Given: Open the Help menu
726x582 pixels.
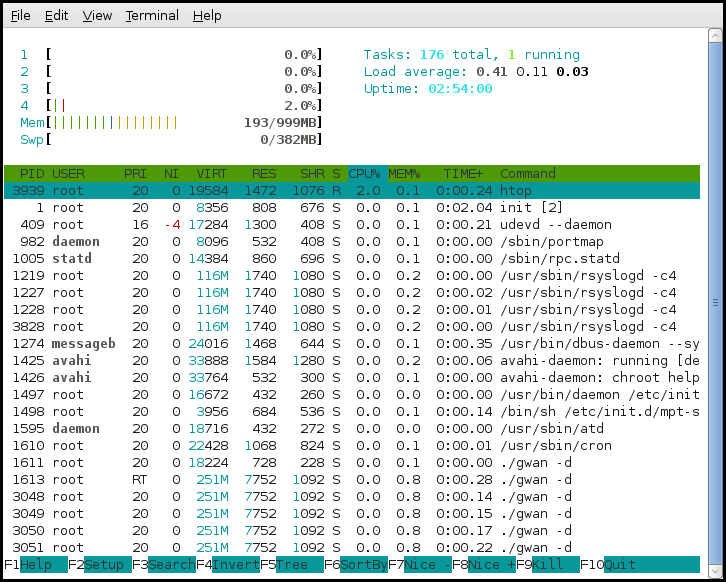Looking at the screenshot, I should click(207, 16).
